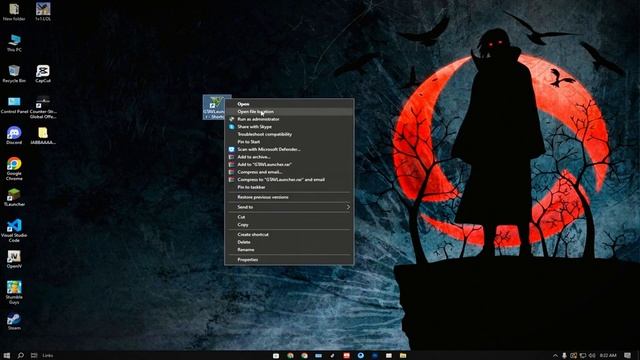Select the New folder desktop icon
The height and width of the screenshot is (360, 640).
(14, 12)
